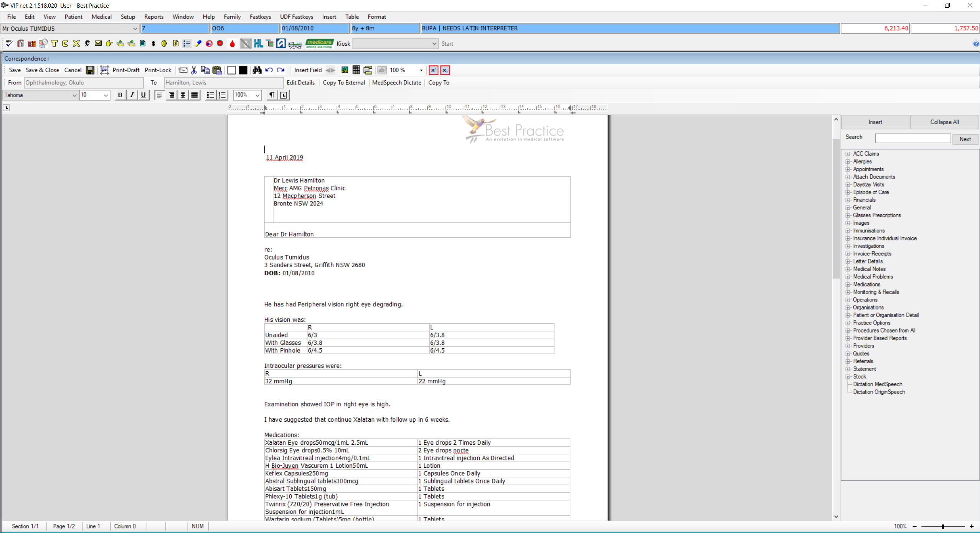980x533 pixels.
Task: Click the undo arrow icon
Action: pyautogui.click(x=269, y=70)
